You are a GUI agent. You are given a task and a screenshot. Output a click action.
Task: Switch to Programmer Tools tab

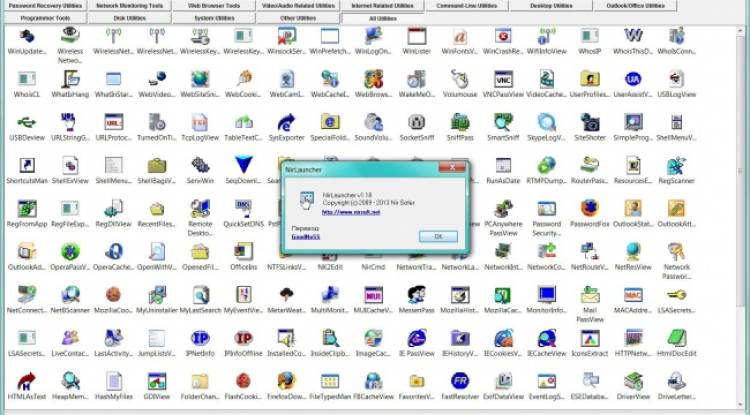tap(45, 18)
